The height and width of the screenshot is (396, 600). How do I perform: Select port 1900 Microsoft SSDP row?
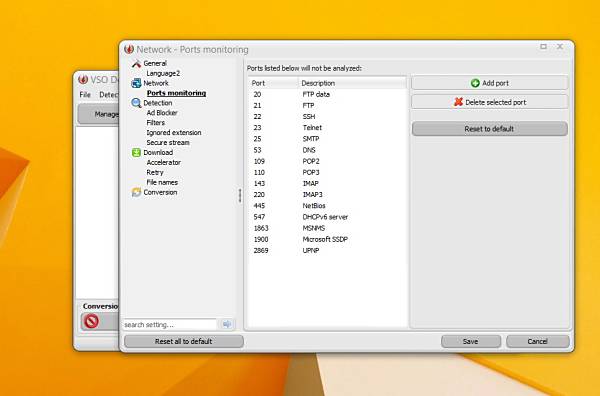coord(327,240)
